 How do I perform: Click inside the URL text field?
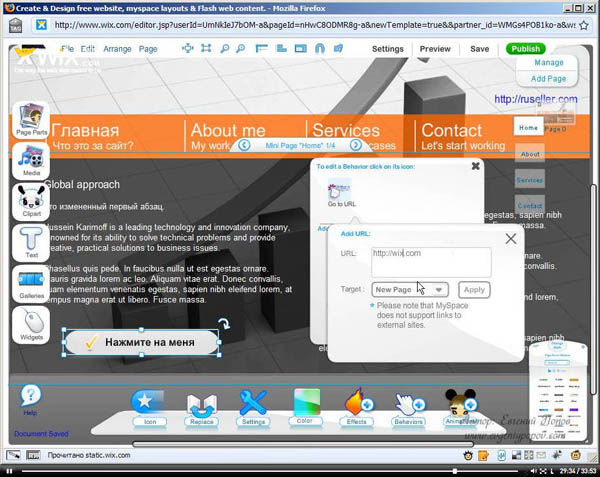[x=430, y=261]
